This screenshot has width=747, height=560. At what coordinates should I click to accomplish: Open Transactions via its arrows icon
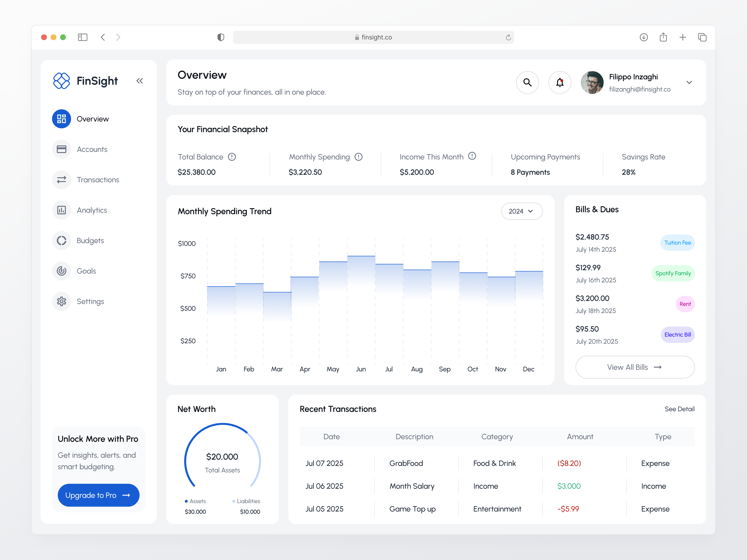point(61,179)
